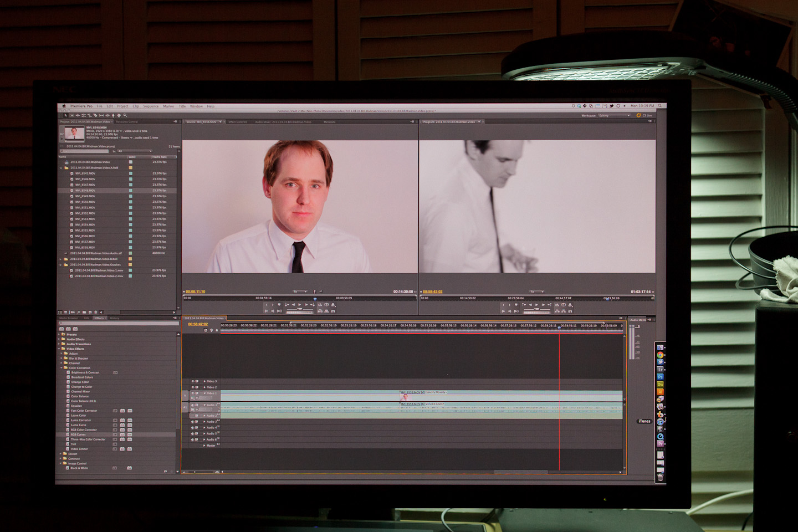Hide the Video 2 track output
The image size is (798, 532).
(193, 387)
